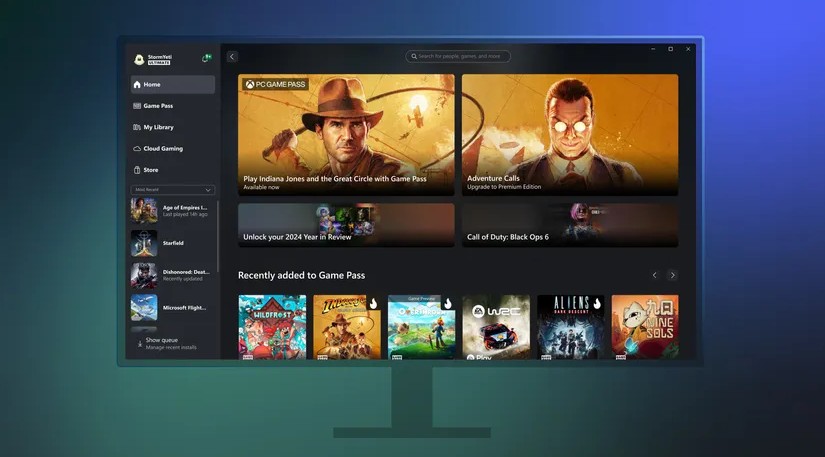Maximize the Xbox app window
825x457 pixels.
670,49
